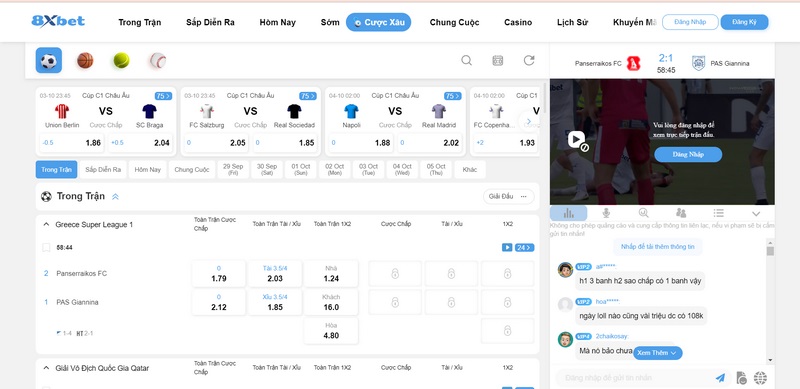Select the Khác filter tab

tap(470, 169)
